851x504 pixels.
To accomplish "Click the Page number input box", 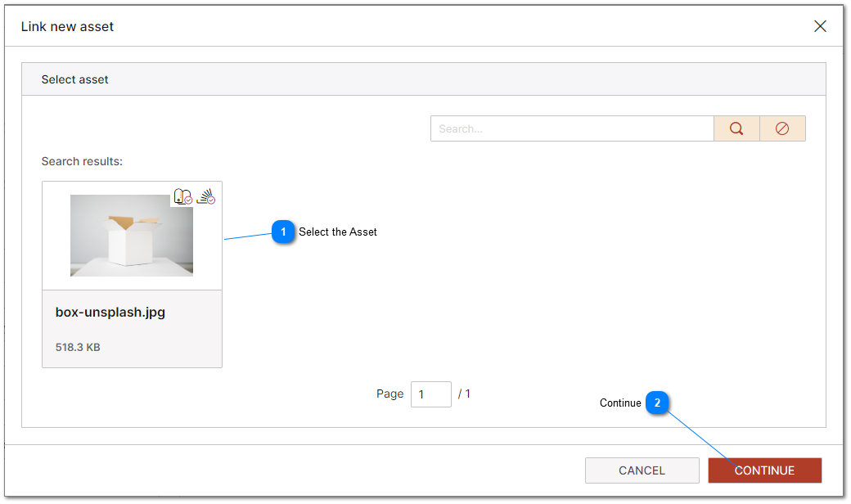I will click(x=431, y=394).
